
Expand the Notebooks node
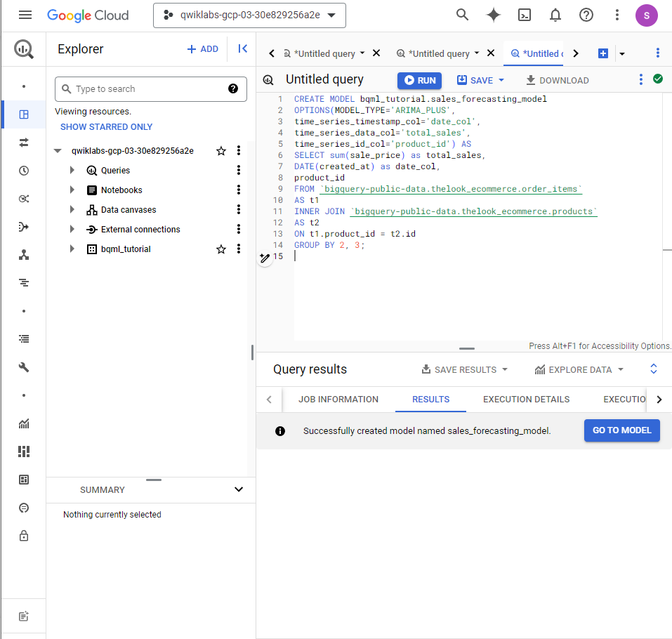pos(72,190)
